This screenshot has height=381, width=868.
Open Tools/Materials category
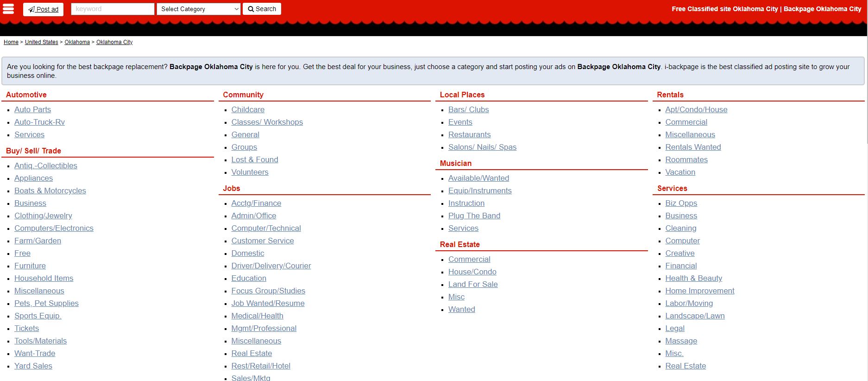coord(41,341)
